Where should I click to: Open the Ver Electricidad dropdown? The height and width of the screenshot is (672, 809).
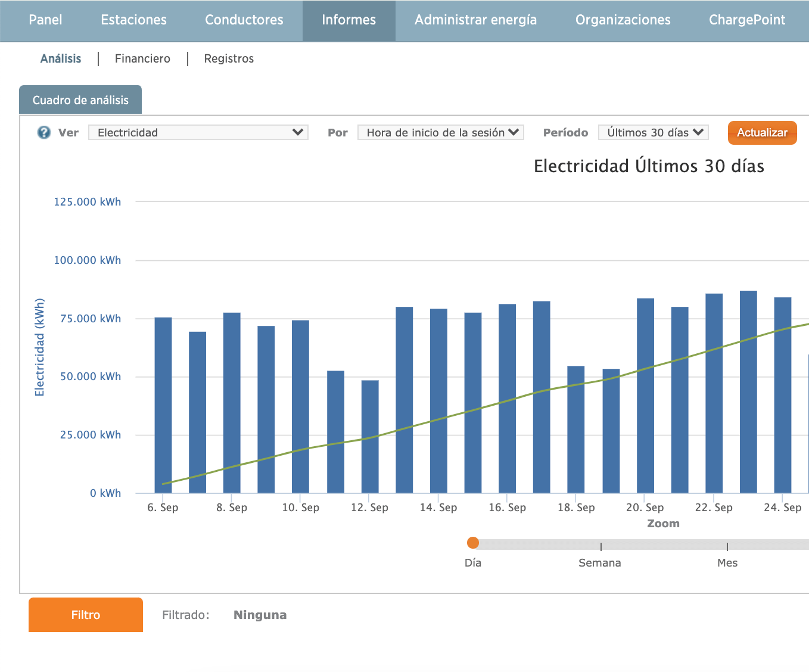pyautogui.click(x=198, y=132)
